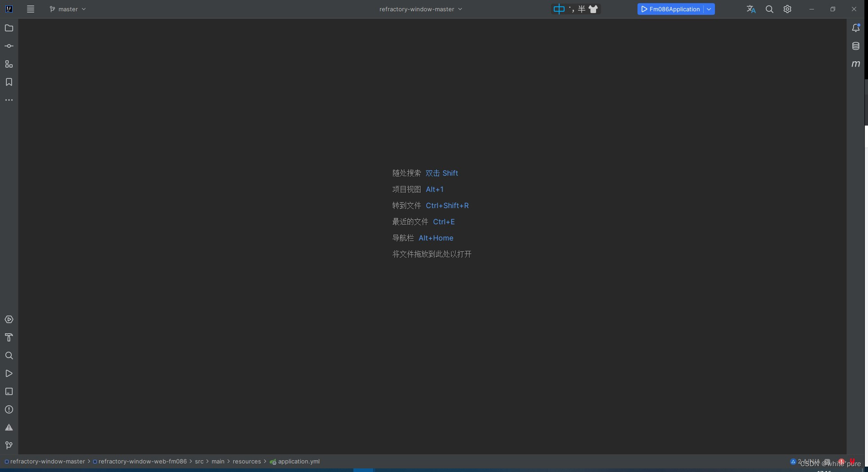The height and width of the screenshot is (472, 868).
Task: Open the Build hammer tool window
Action: click(x=9, y=337)
